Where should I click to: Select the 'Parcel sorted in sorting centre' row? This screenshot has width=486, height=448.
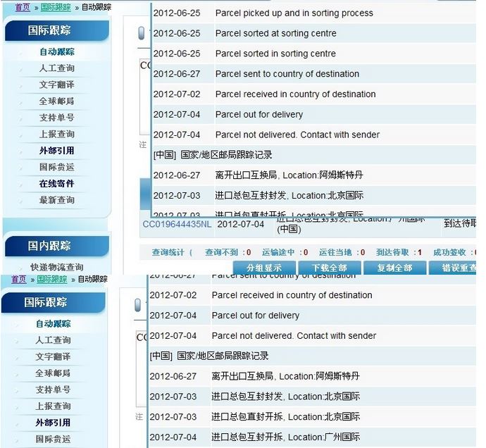pyautogui.click(x=275, y=54)
